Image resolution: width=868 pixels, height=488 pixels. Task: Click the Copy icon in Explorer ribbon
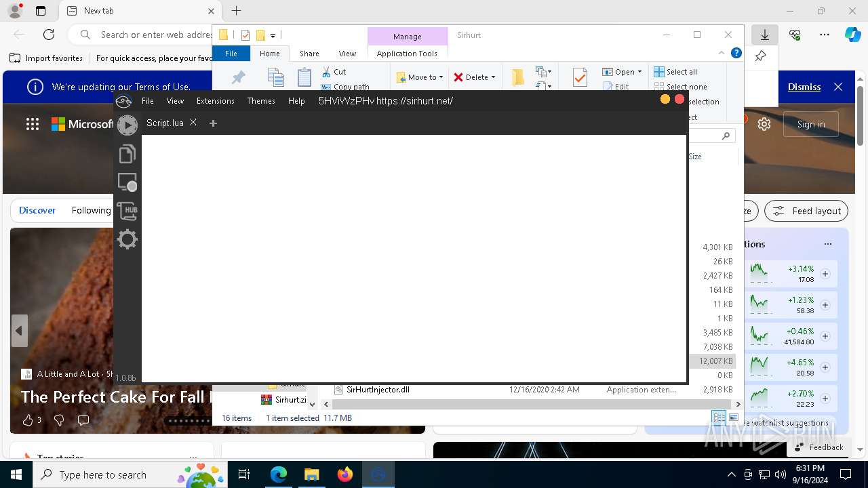point(275,77)
